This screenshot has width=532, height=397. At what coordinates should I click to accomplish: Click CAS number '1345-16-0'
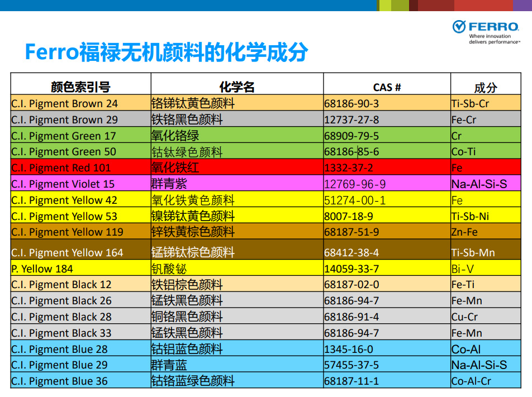tap(349, 349)
